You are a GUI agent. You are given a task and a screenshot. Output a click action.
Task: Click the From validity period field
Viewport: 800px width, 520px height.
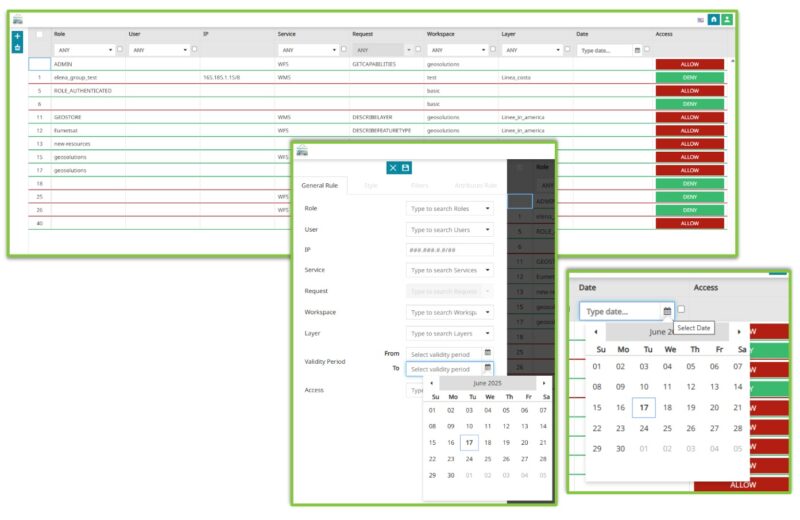(x=444, y=354)
